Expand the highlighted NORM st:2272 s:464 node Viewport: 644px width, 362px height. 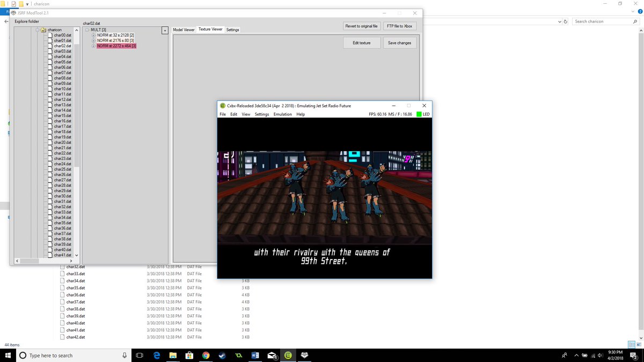click(93, 46)
